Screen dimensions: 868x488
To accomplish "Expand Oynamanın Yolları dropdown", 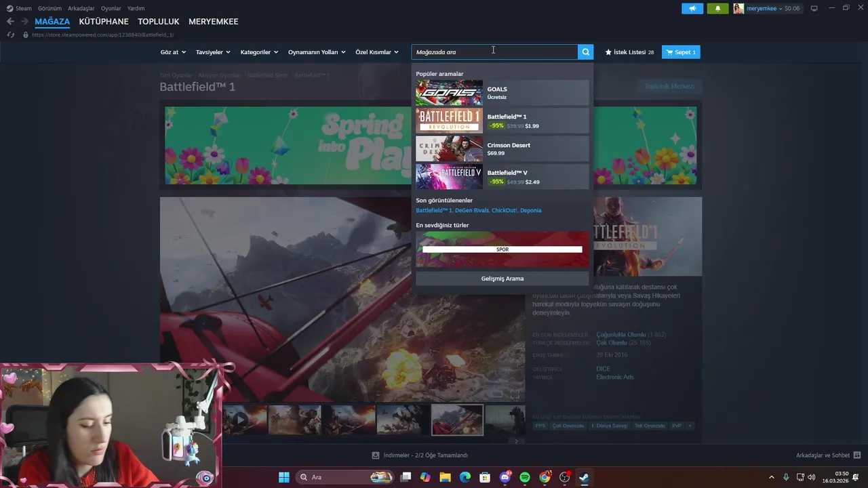I will [317, 52].
